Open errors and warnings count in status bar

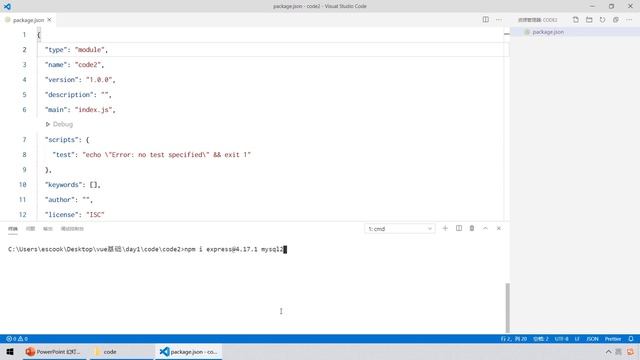(17, 339)
